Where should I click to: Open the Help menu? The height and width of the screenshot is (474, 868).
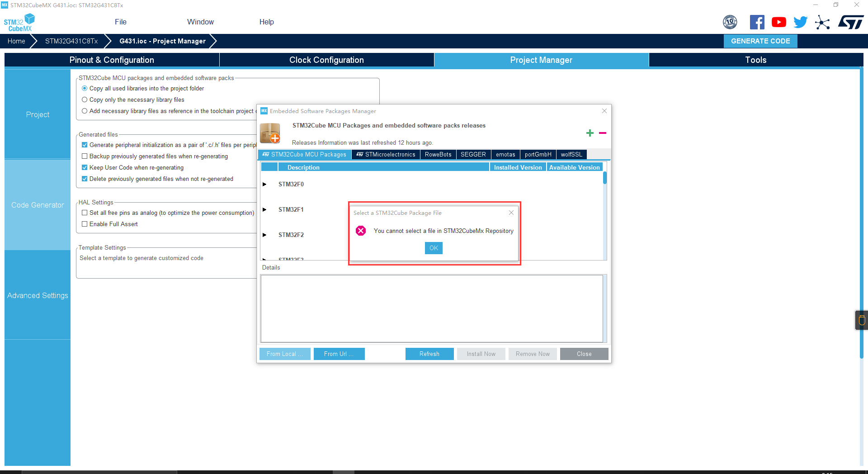coord(267,22)
